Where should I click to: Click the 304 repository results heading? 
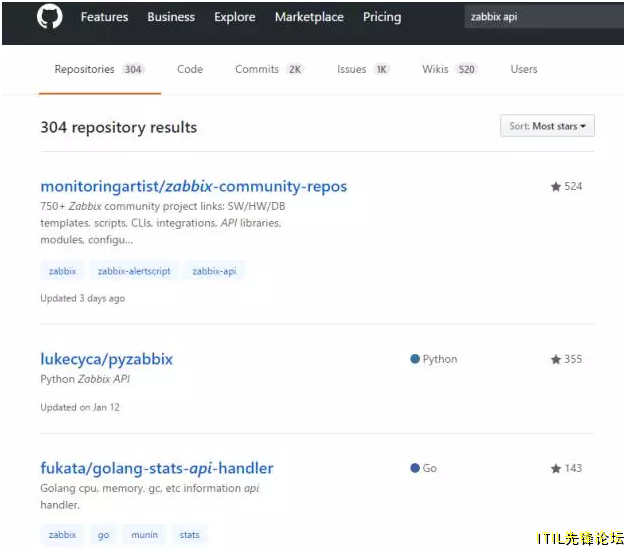point(119,128)
